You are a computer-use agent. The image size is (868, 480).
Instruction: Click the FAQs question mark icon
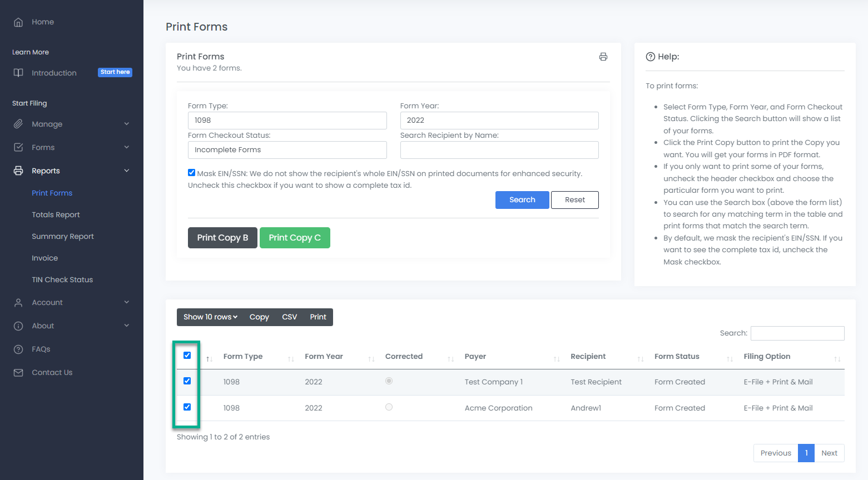(x=18, y=349)
